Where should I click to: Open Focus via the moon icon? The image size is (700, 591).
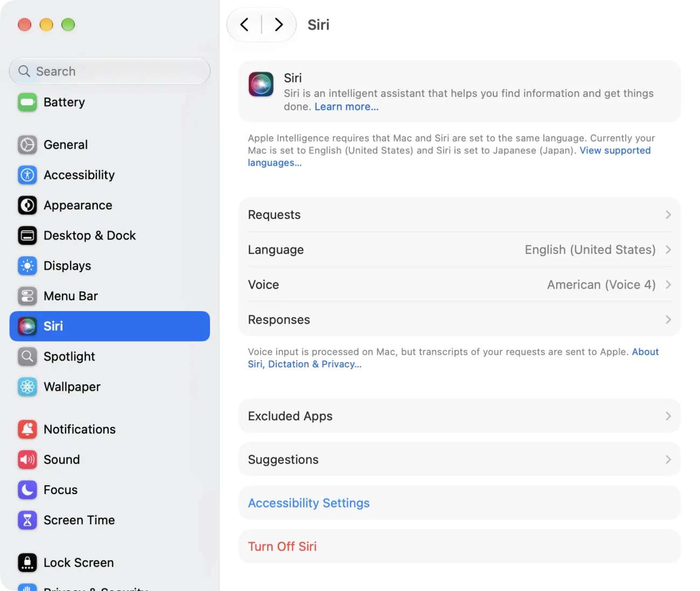click(x=27, y=490)
